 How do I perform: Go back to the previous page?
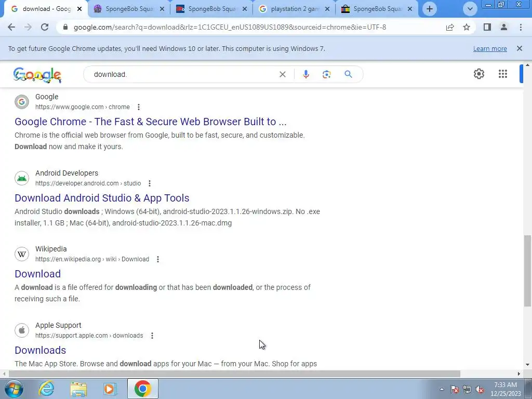coord(11,27)
